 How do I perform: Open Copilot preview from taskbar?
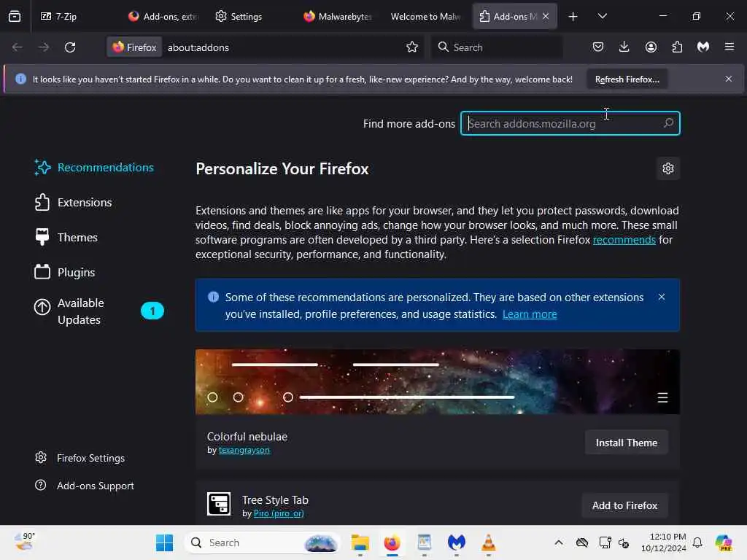[x=724, y=542]
